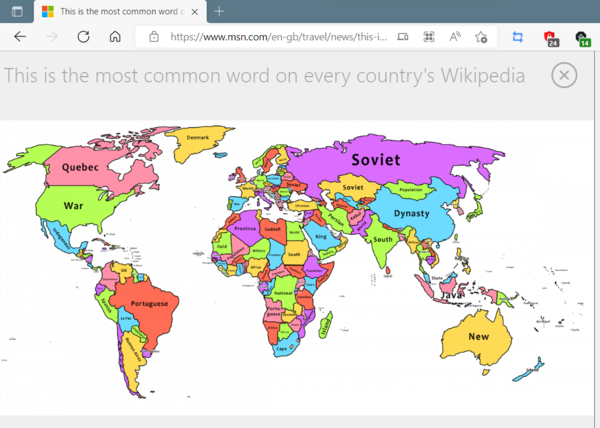Start Read aloud for this page
600x428 pixels.
tap(455, 37)
